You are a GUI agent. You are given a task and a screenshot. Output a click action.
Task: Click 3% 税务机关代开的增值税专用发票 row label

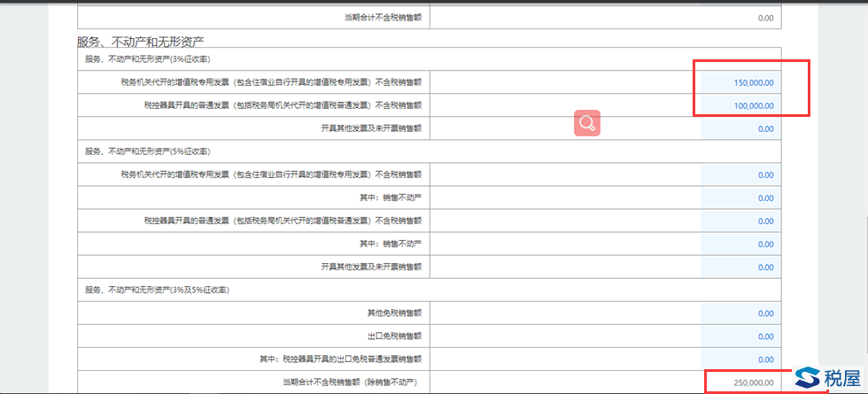point(271,82)
